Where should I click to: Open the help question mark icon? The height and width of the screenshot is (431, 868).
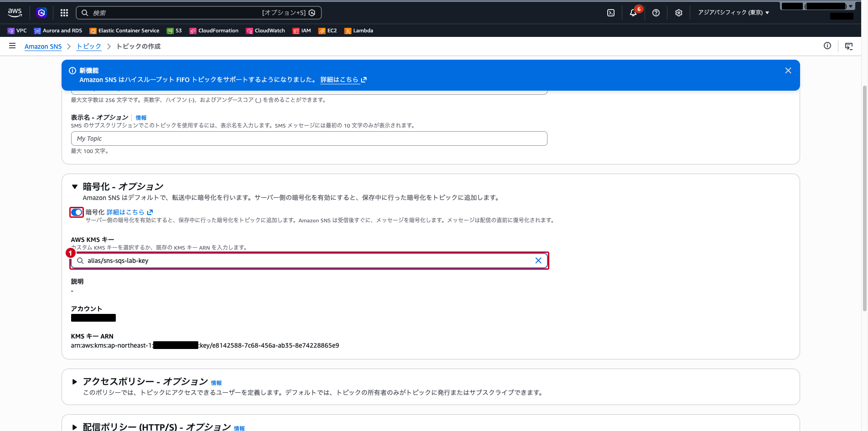click(x=656, y=13)
